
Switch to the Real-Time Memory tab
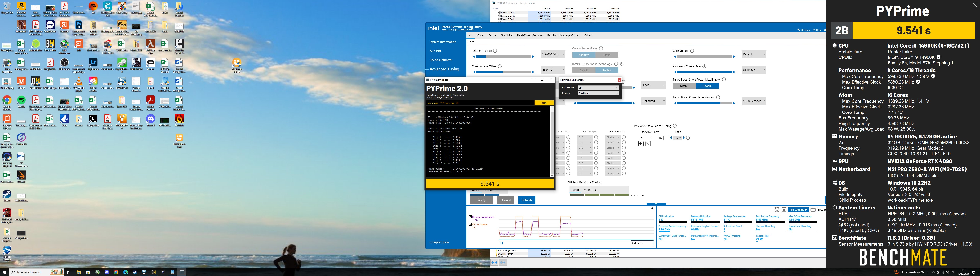530,35
